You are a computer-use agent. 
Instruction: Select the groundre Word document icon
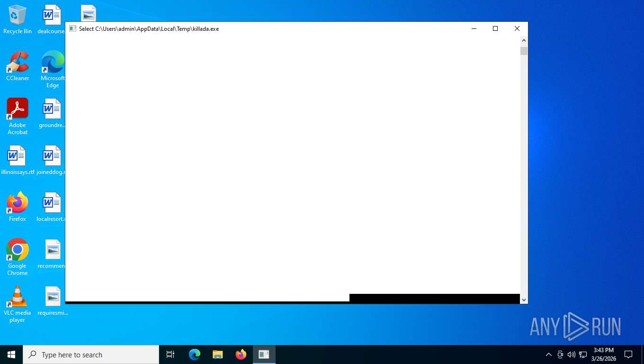(x=52, y=113)
